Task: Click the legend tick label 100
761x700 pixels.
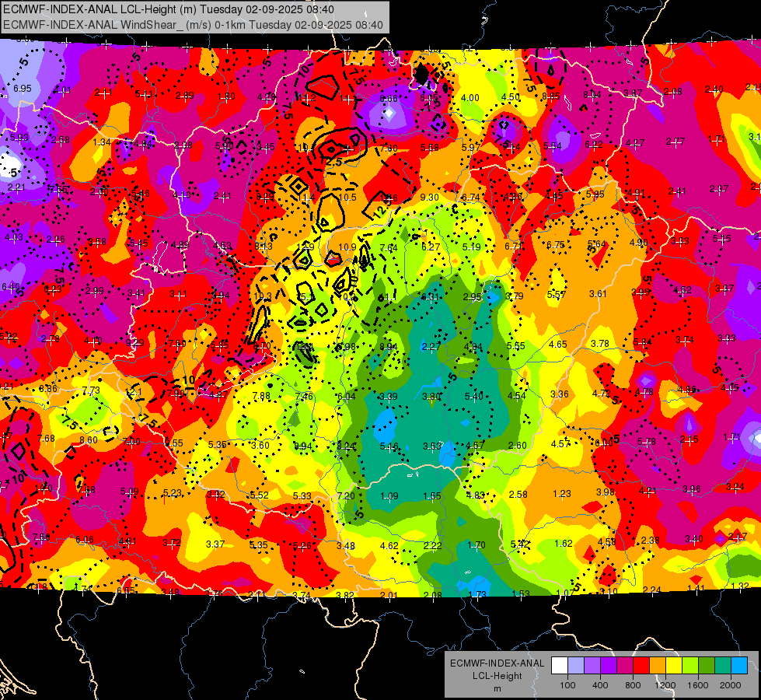Action: 567,685
